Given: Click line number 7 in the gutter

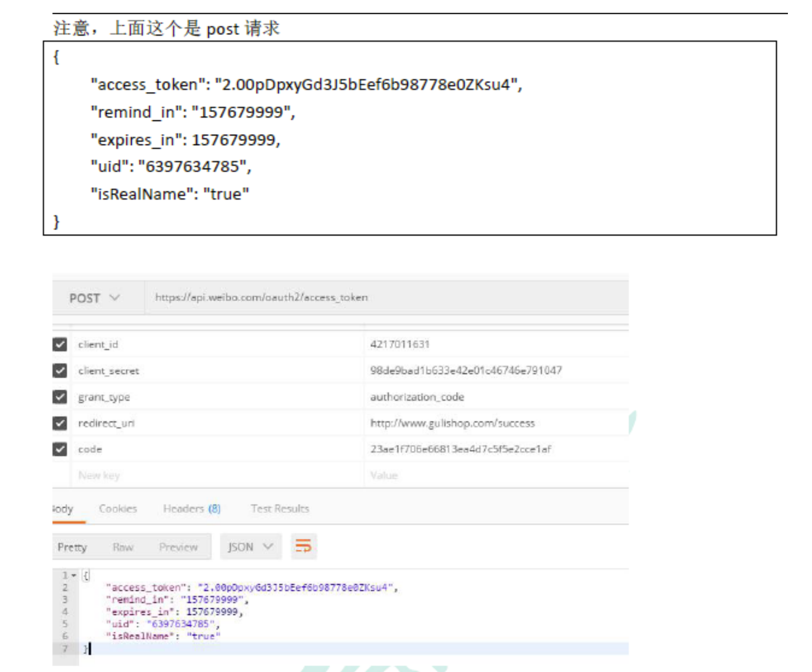Looking at the screenshot, I should pyautogui.click(x=65, y=648).
